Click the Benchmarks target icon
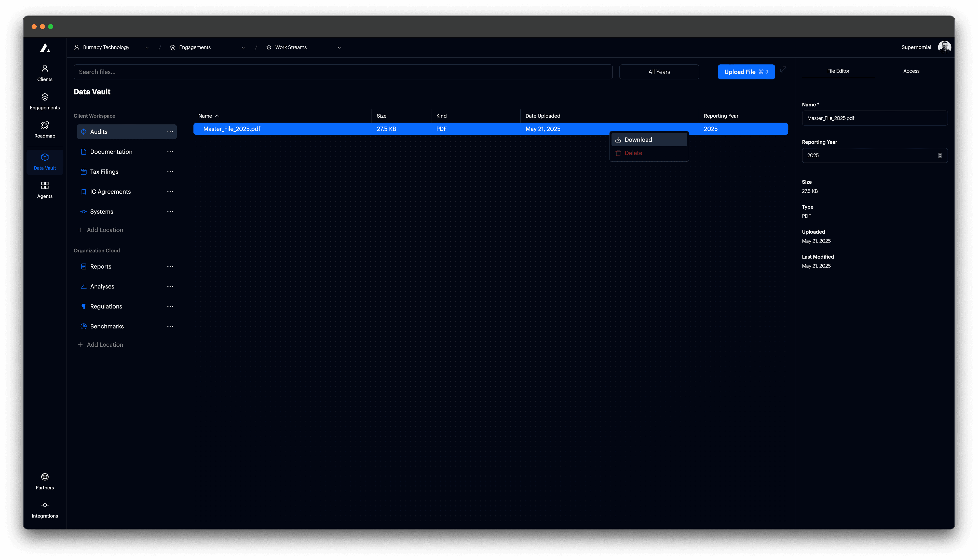 [84, 326]
